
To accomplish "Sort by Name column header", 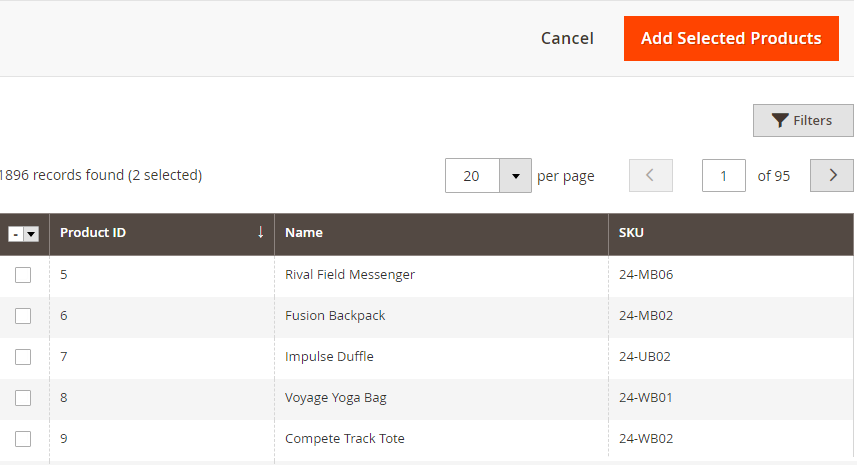I will [304, 233].
